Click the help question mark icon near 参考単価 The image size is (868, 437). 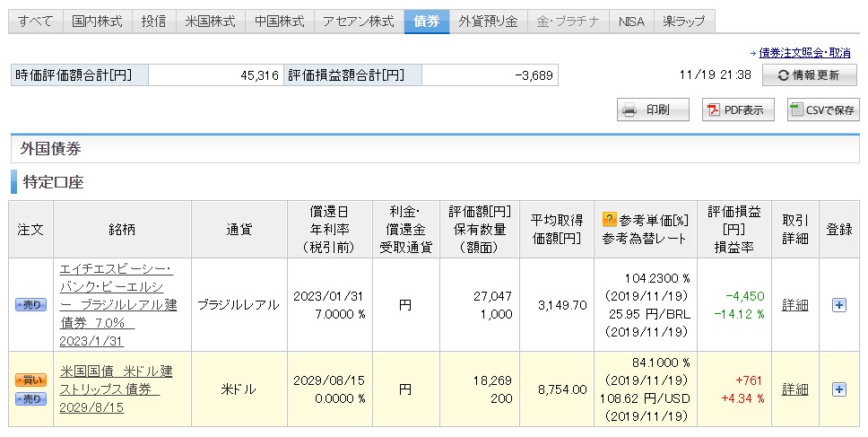[609, 220]
